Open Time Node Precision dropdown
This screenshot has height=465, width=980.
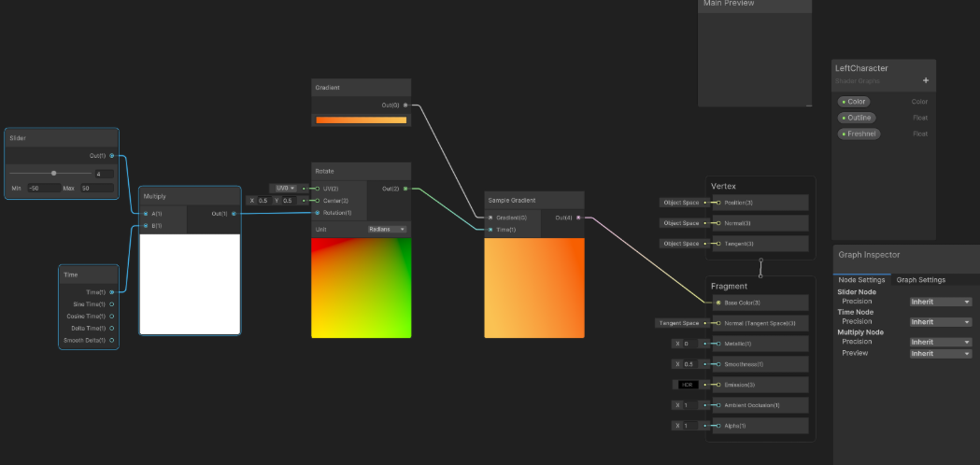[x=941, y=322]
